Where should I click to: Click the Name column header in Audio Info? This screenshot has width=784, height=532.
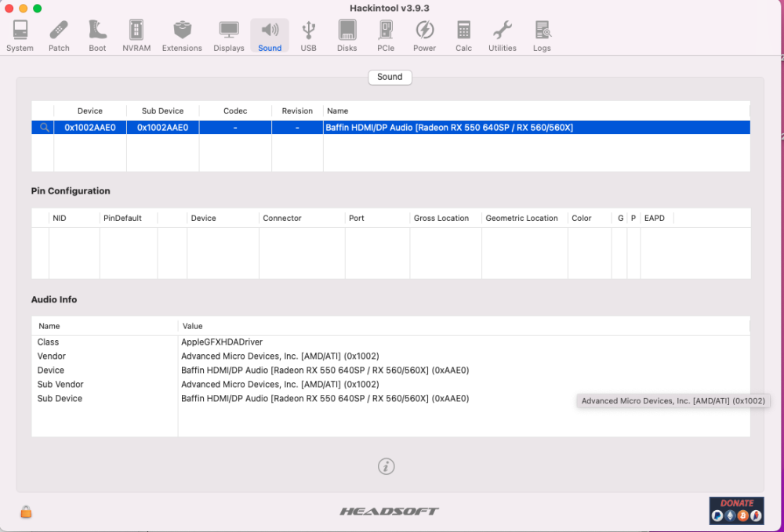[x=104, y=326]
